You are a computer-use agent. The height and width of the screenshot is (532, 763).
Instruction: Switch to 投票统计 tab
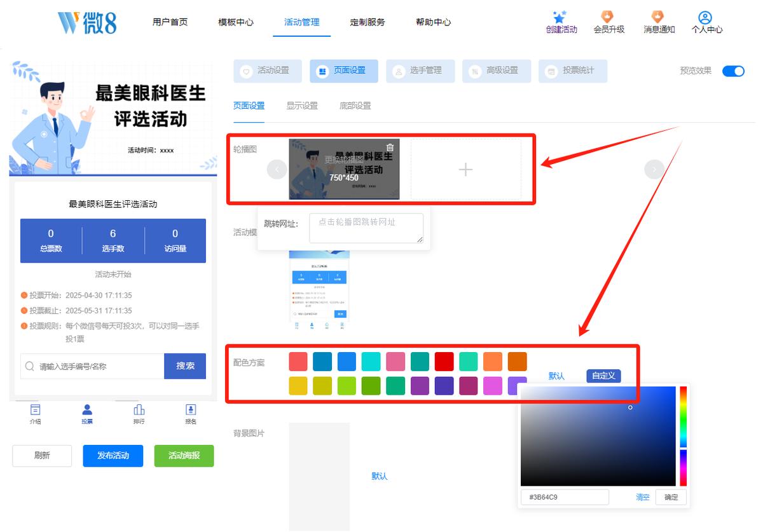tap(573, 71)
